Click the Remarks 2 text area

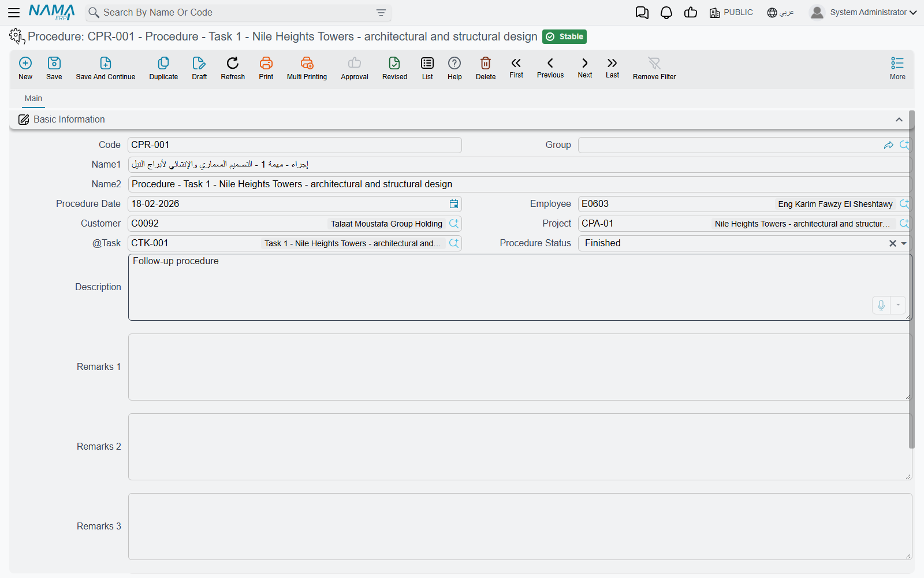[520, 447]
